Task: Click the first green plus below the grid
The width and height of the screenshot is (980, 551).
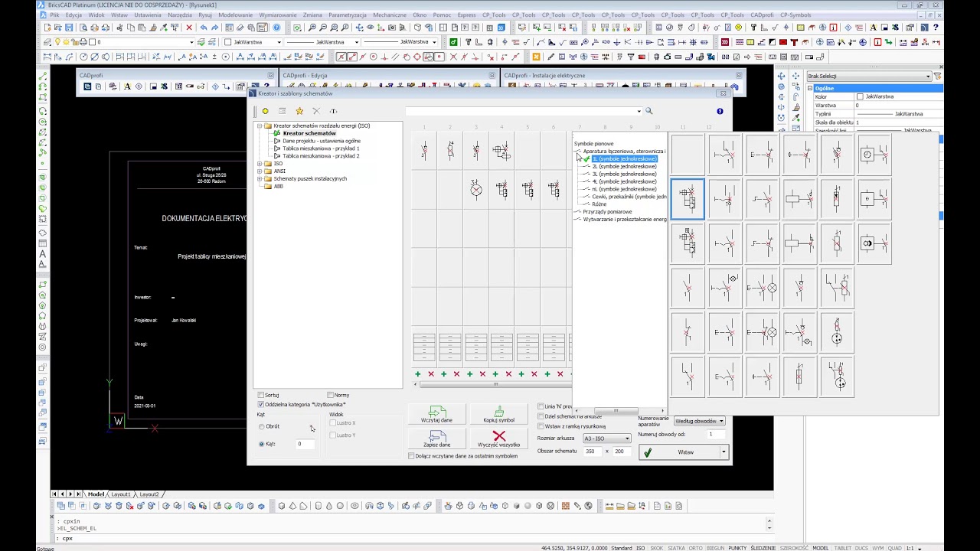Action: click(418, 374)
